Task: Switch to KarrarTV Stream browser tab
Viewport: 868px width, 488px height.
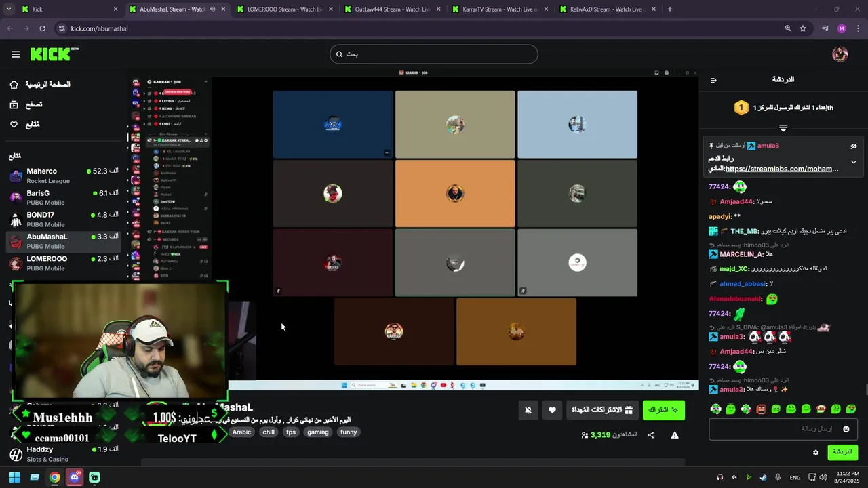Action: coord(500,9)
